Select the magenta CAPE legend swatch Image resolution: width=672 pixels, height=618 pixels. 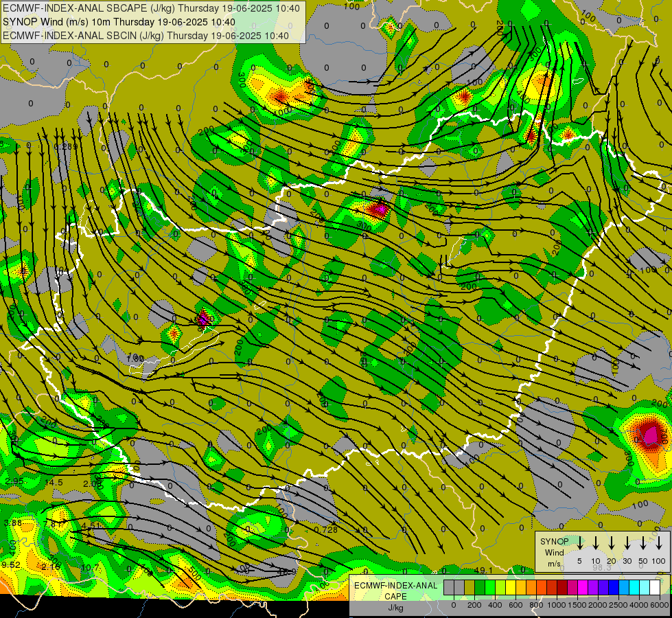pos(583,587)
